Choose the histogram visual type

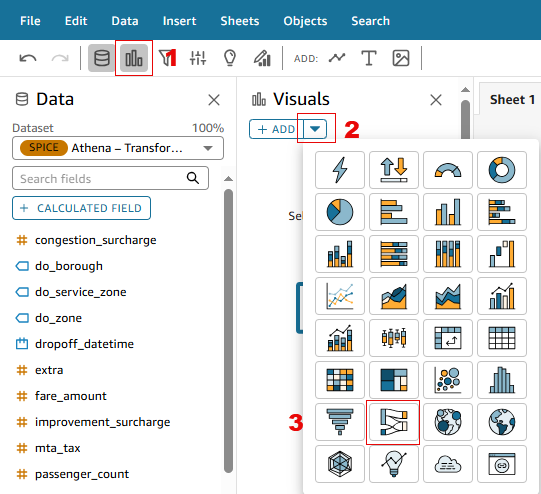pos(502,380)
